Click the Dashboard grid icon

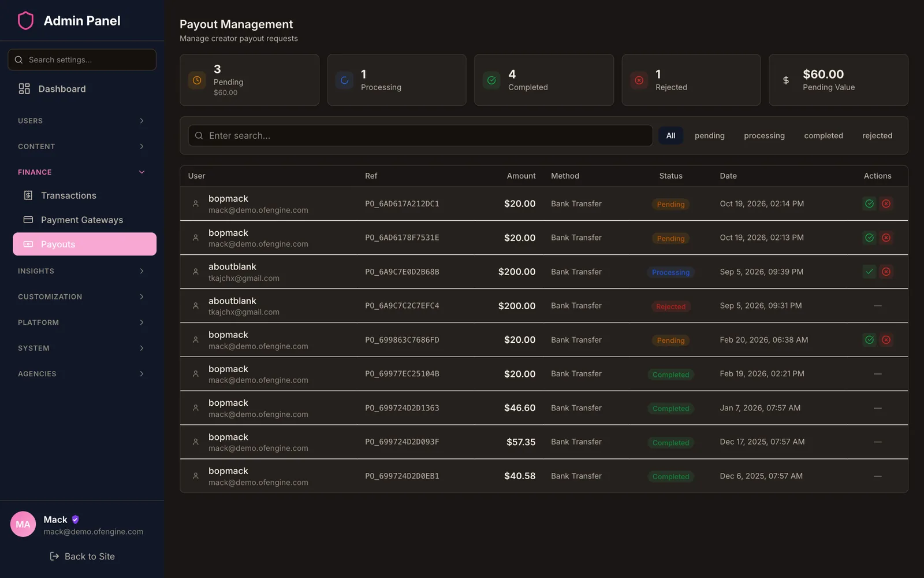pos(24,88)
